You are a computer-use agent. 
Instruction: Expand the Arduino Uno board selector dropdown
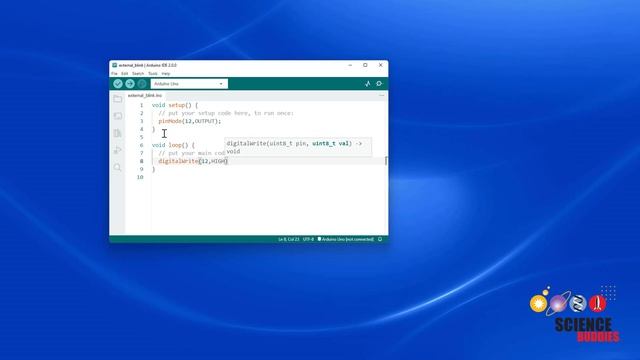[x=189, y=84]
